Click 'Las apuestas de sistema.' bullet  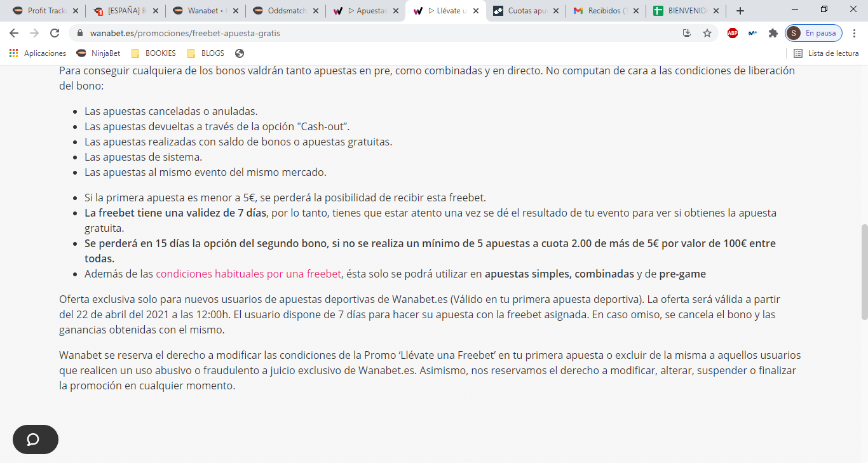(x=143, y=157)
